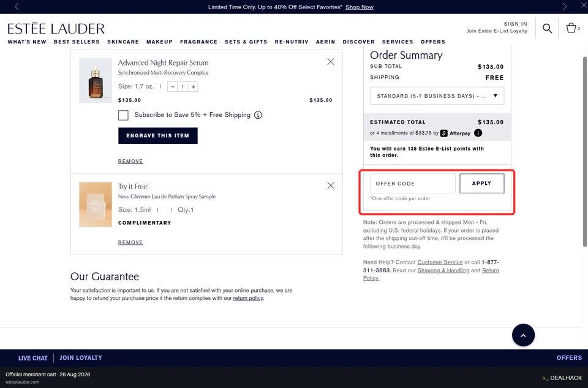
Task: Open the search magnifier icon
Action: coord(547,29)
